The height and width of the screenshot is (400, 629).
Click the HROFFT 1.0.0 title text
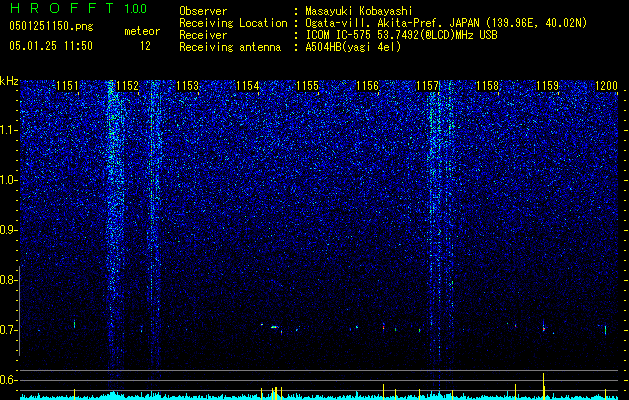click(x=78, y=8)
